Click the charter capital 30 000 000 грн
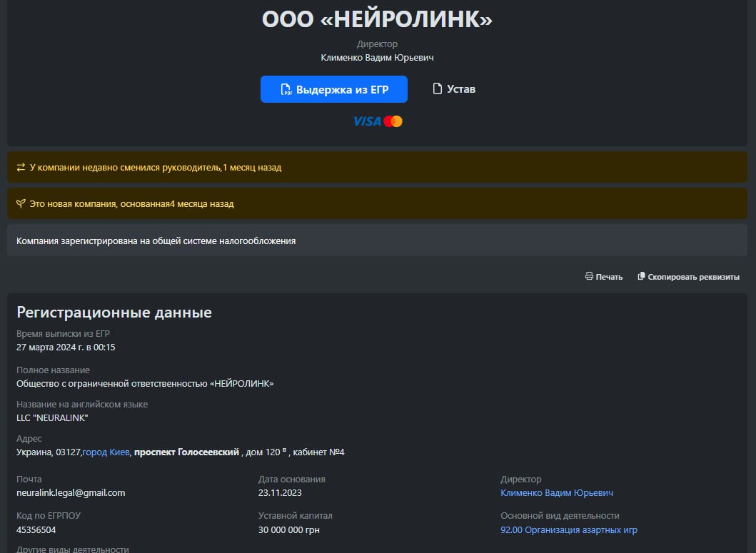 [x=289, y=530]
